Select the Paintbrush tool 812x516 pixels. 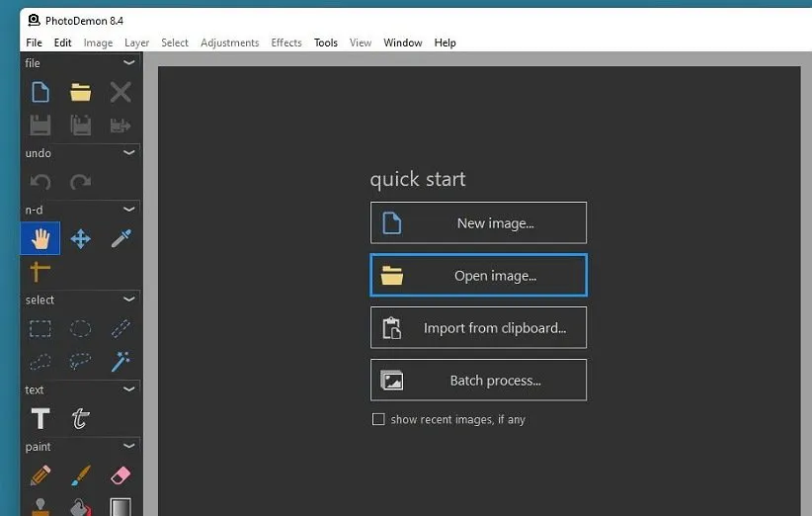tap(80, 475)
